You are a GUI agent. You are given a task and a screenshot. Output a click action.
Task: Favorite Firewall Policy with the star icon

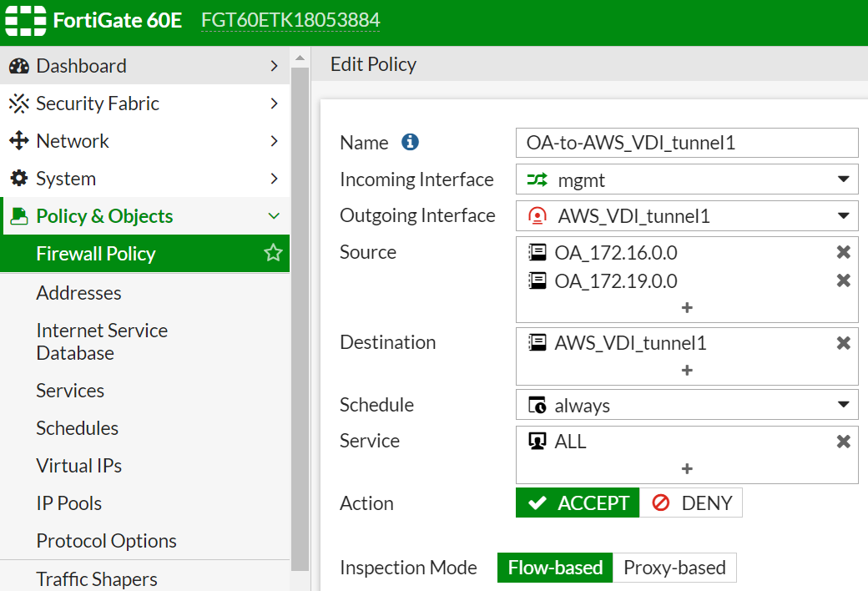[273, 254]
